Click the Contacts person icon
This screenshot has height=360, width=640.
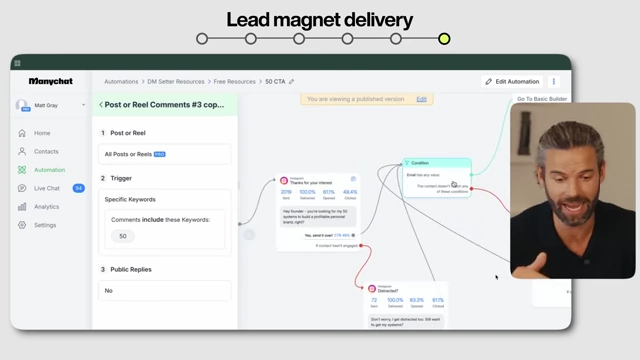click(x=22, y=151)
